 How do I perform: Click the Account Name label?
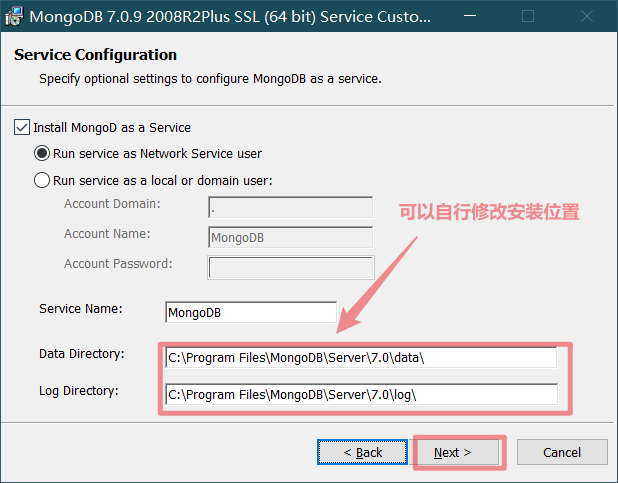click(107, 234)
